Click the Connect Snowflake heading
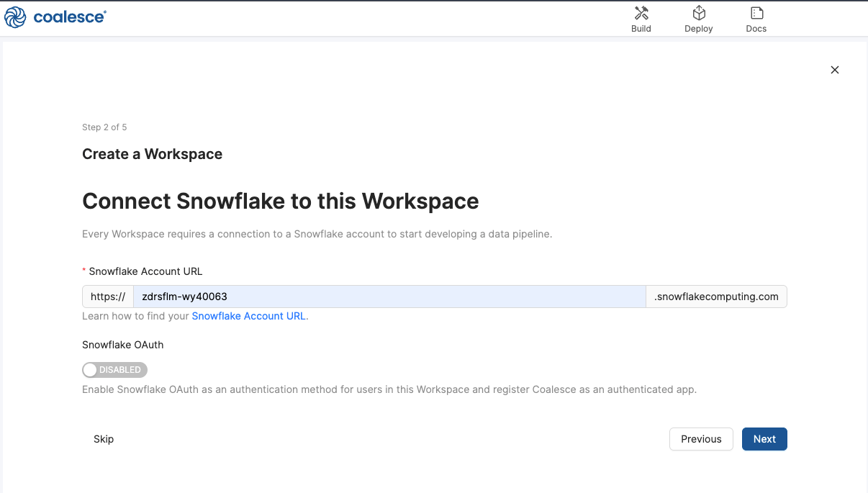The width and height of the screenshot is (868, 493). (281, 202)
